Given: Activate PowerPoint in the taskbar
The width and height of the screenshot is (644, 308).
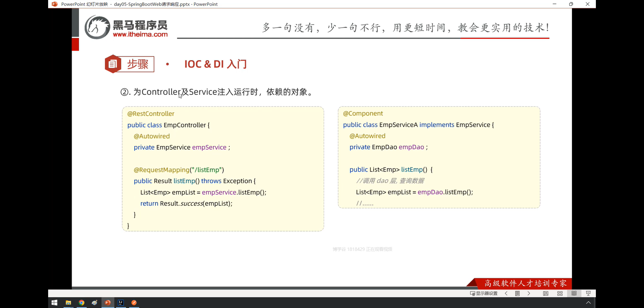Looking at the screenshot, I should click(x=108, y=303).
